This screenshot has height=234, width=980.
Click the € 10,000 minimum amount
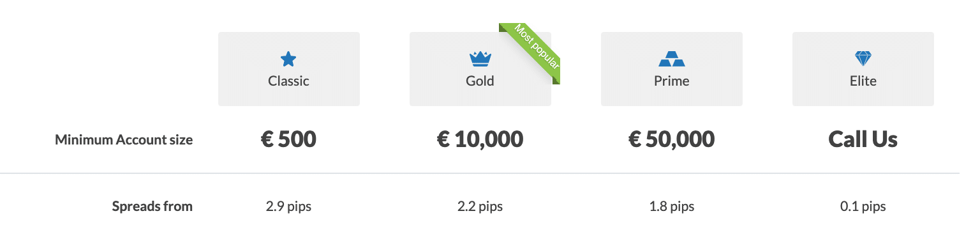pyautogui.click(x=480, y=139)
